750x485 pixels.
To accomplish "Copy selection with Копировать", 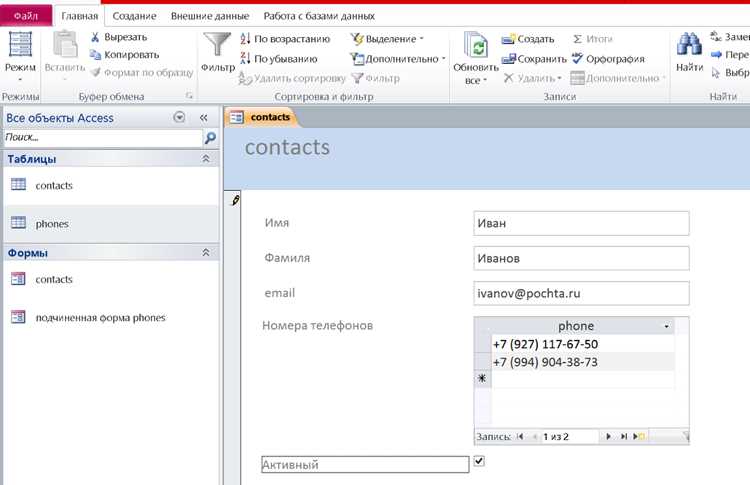I will pos(124,55).
